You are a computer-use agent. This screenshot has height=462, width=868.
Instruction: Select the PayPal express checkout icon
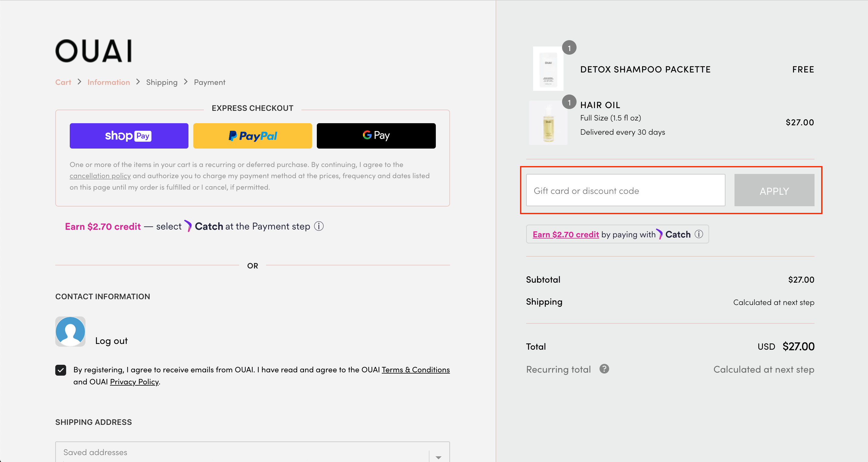[252, 136]
